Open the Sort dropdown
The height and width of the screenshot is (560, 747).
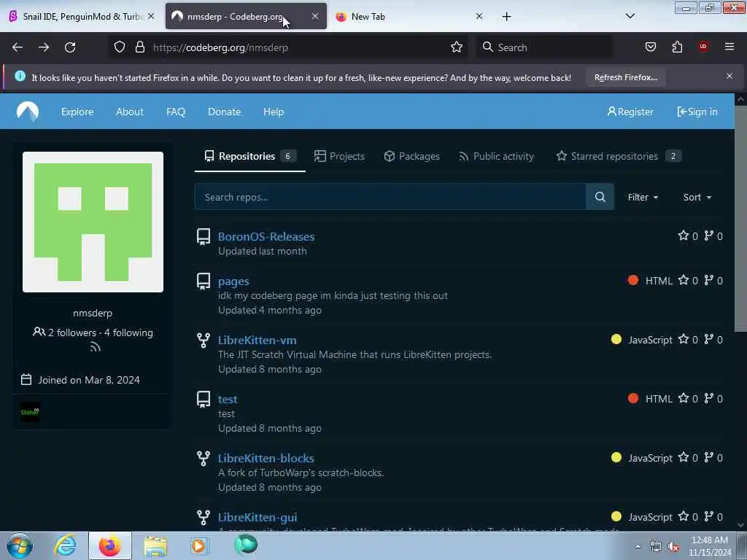pyautogui.click(x=697, y=197)
